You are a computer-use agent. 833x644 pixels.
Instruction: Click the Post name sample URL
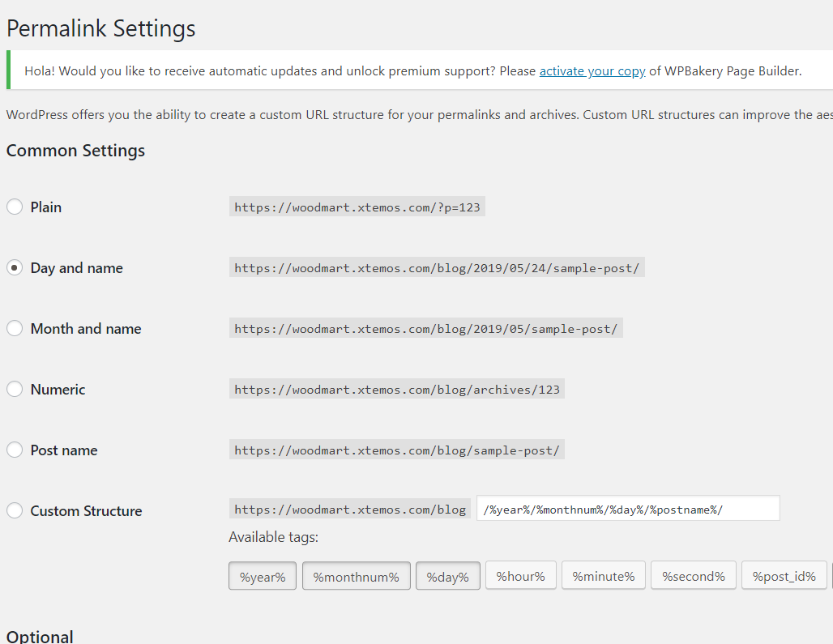pyautogui.click(x=397, y=450)
